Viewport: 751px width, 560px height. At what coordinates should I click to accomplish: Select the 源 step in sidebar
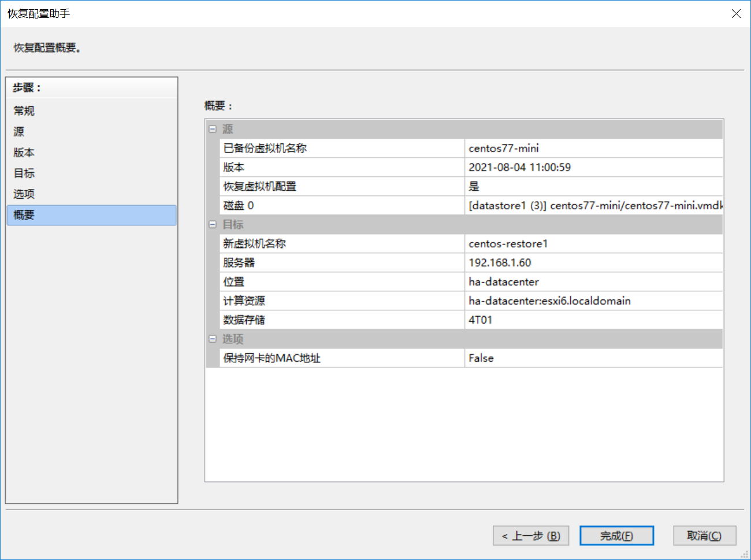(x=19, y=132)
